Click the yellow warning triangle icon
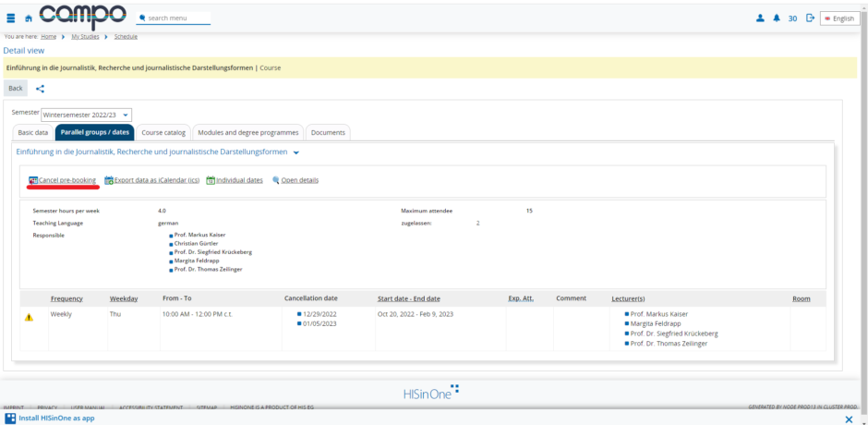Screen dimensions: 868x425 (29, 317)
